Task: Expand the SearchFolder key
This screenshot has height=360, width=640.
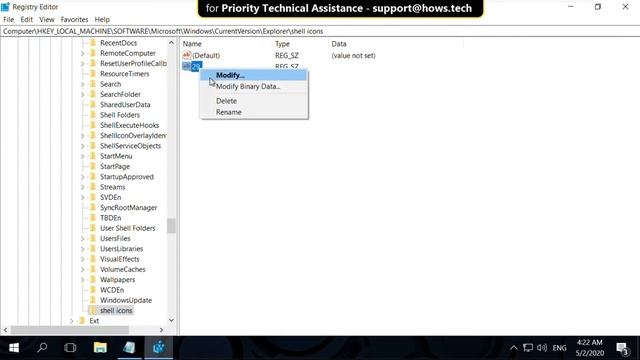Action: point(83,94)
